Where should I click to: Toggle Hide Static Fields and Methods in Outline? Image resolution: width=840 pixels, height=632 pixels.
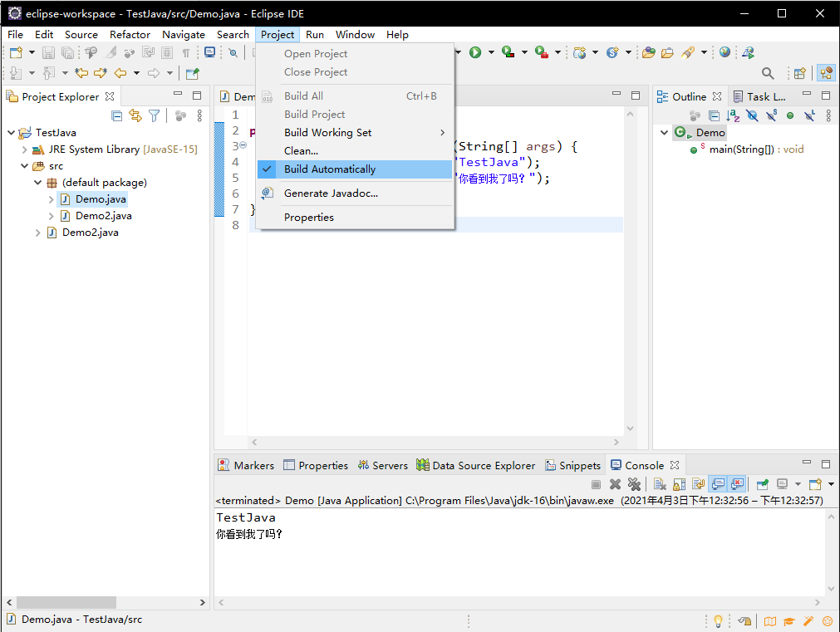771,115
